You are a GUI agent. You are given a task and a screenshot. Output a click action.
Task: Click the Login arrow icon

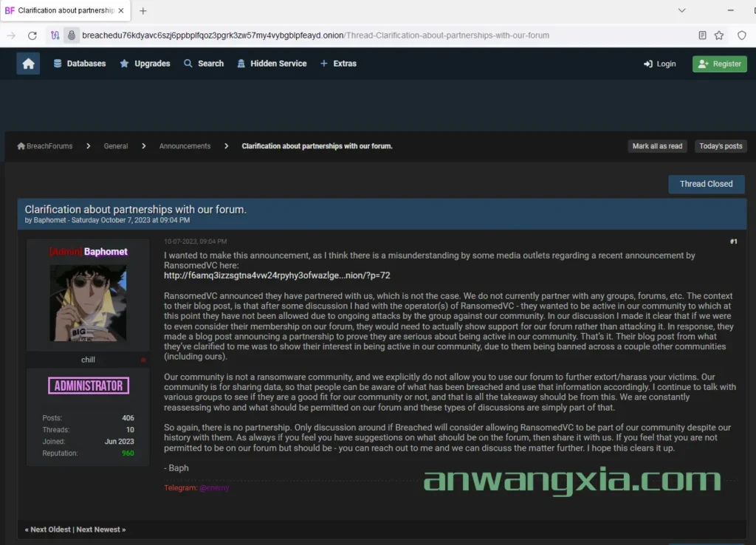coord(648,64)
